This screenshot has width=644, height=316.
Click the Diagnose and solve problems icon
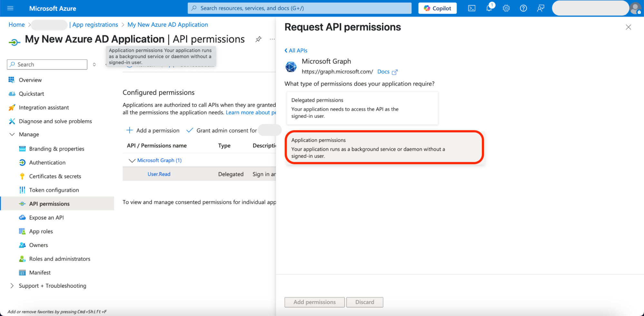(12, 121)
